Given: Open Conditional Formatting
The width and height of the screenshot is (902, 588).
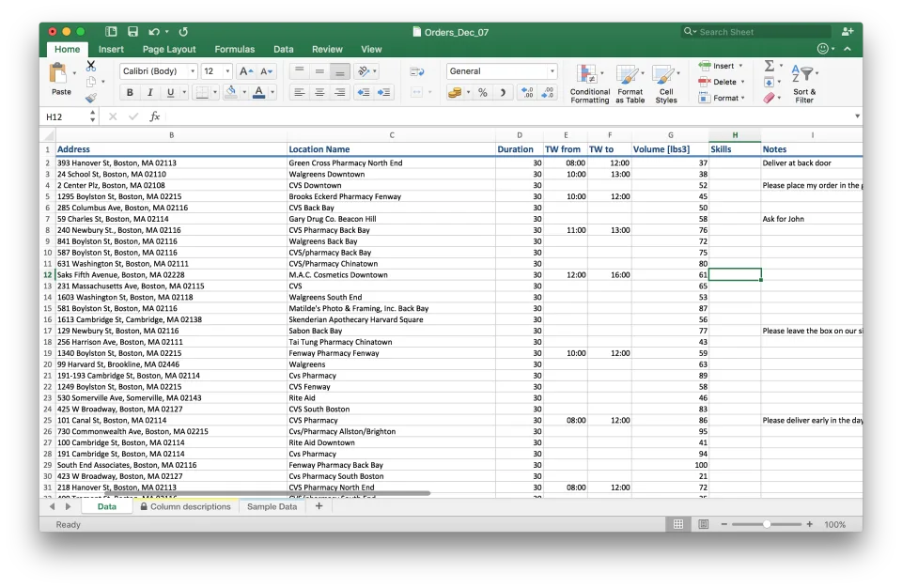Looking at the screenshot, I should (590, 84).
